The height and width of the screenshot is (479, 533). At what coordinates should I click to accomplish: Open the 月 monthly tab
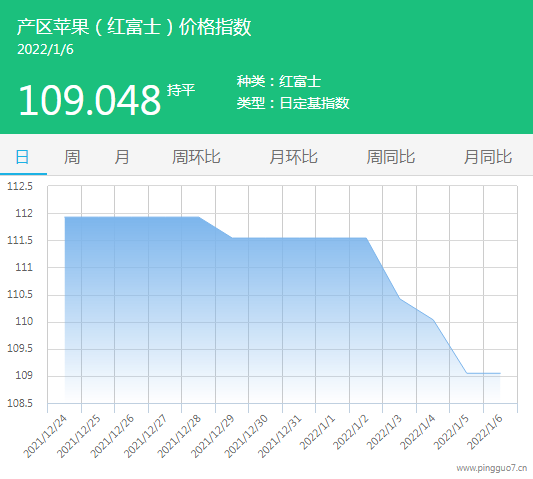122,157
